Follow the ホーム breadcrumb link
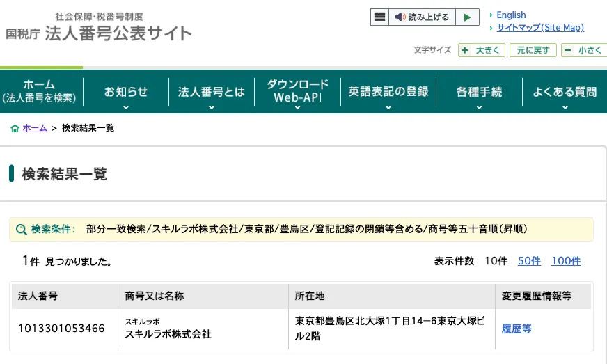The image size is (607, 364). click(34, 128)
